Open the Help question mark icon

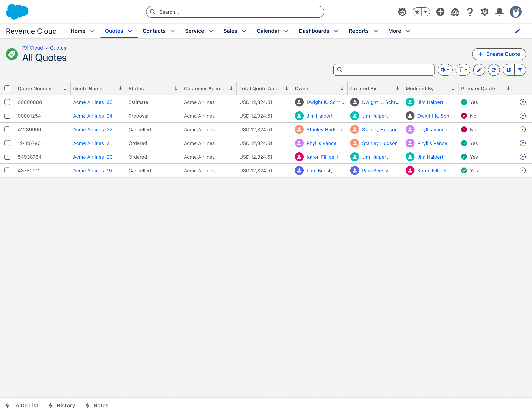point(470,12)
